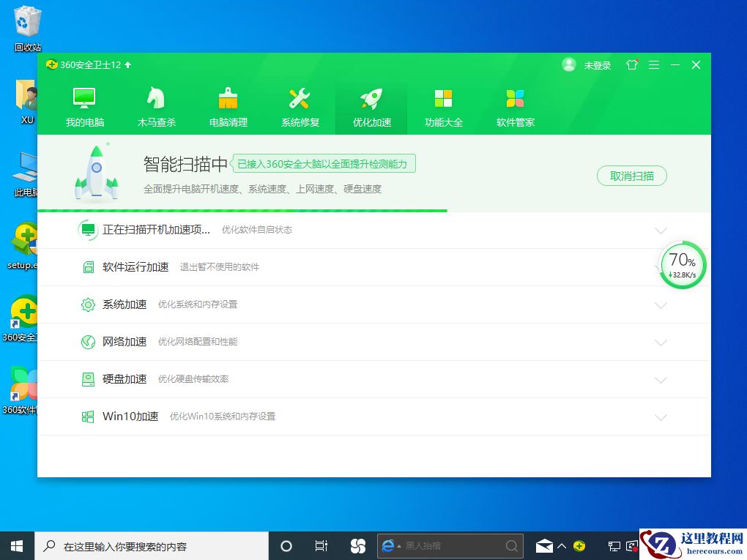Image resolution: width=747 pixels, height=560 pixels.
Task: Select the 木马查杀 horse icon
Action: click(156, 98)
